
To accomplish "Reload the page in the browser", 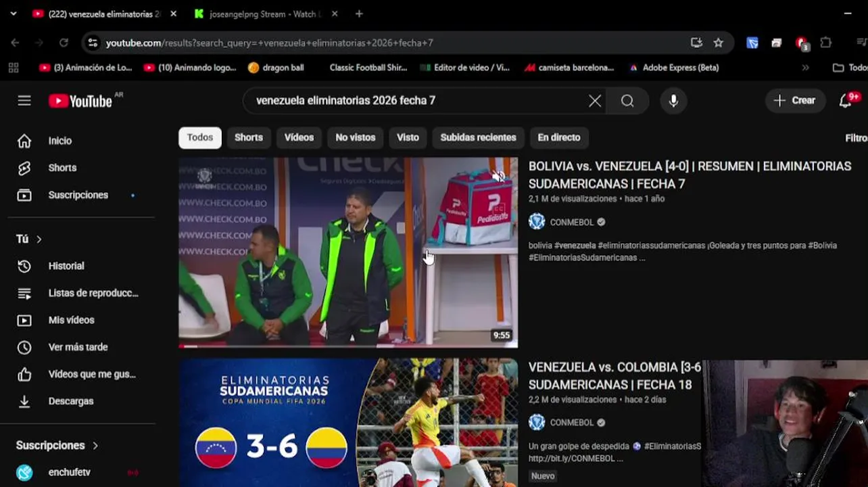I will pyautogui.click(x=64, y=43).
